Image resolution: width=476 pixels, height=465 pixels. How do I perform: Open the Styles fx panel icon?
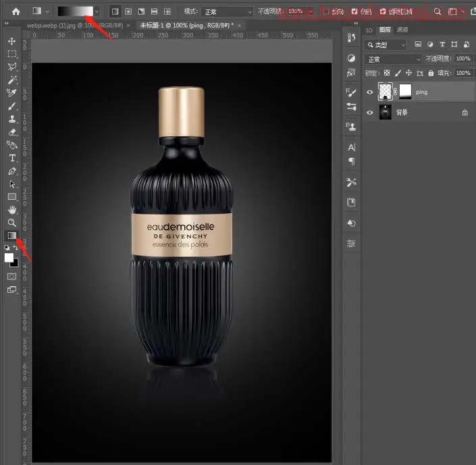(x=351, y=73)
